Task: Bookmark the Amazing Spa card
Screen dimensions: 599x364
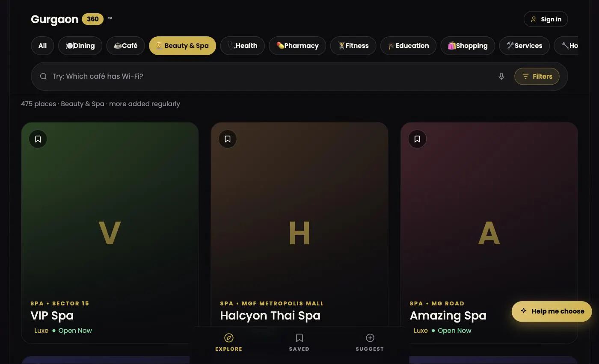Action: click(x=417, y=139)
